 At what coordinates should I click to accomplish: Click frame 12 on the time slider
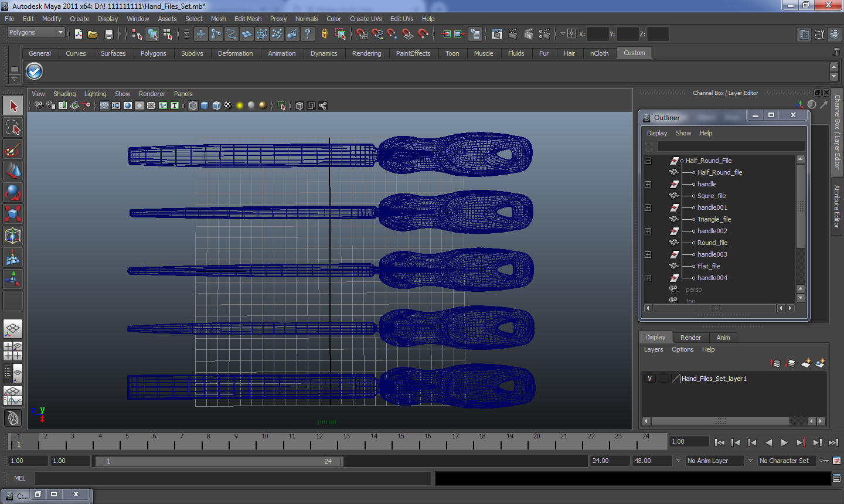click(319, 441)
